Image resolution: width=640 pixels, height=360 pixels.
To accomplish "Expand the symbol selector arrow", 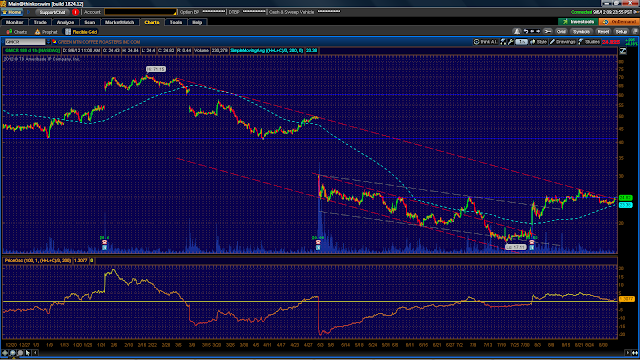I will 49,42.
